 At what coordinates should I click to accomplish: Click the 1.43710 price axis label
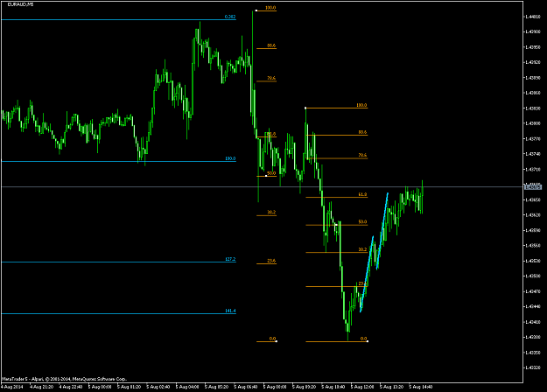533,169
